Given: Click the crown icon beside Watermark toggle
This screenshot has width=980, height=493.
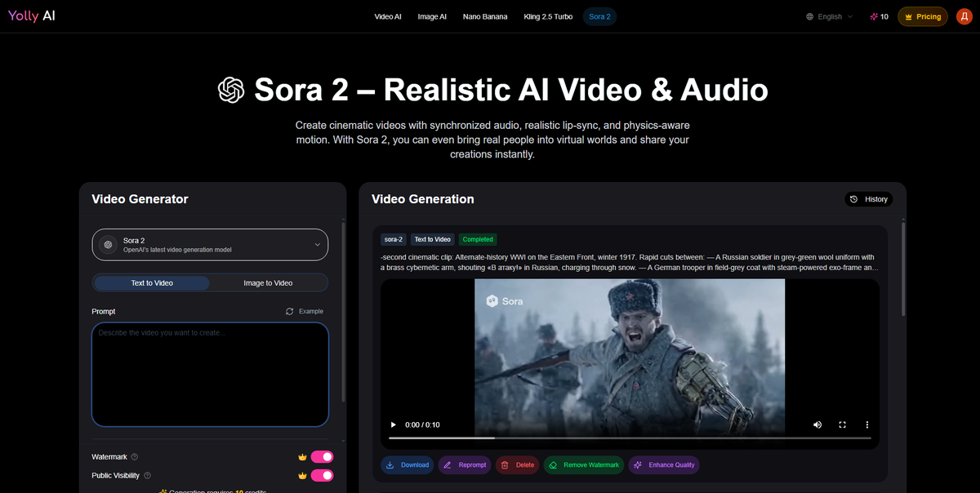Looking at the screenshot, I should point(302,457).
